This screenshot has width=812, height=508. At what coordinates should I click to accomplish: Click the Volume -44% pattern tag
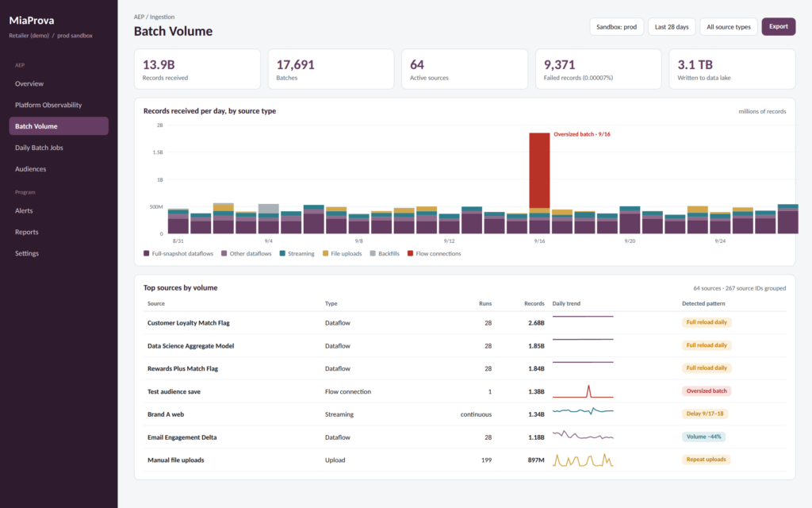(x=704, y=437)
